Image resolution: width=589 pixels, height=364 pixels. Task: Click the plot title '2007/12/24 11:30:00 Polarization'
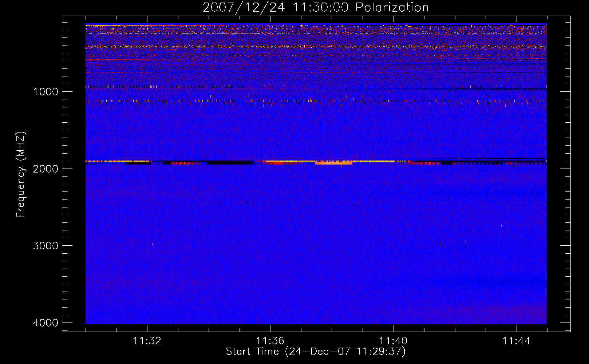316,7
